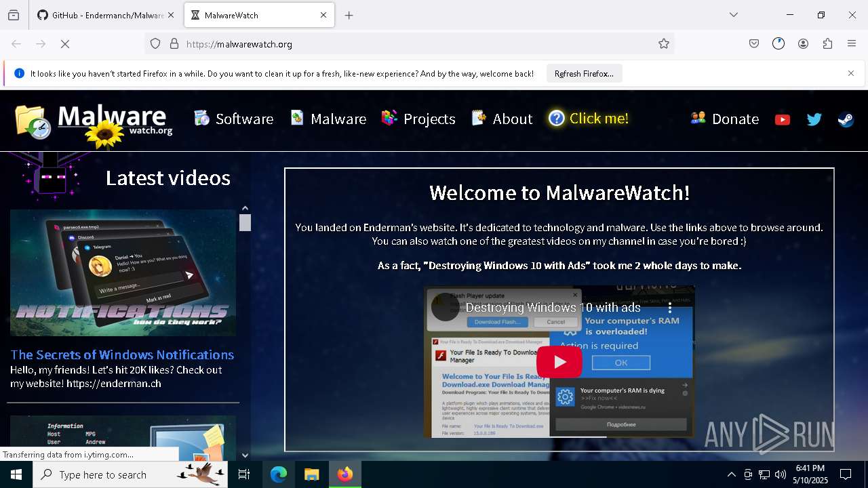Bookmark this page with star

664,44
